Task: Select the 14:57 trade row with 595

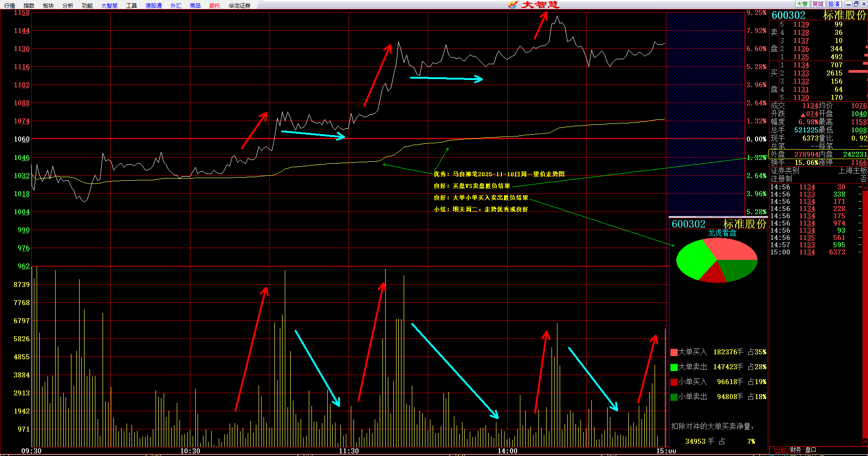Action: coord(816,245)
